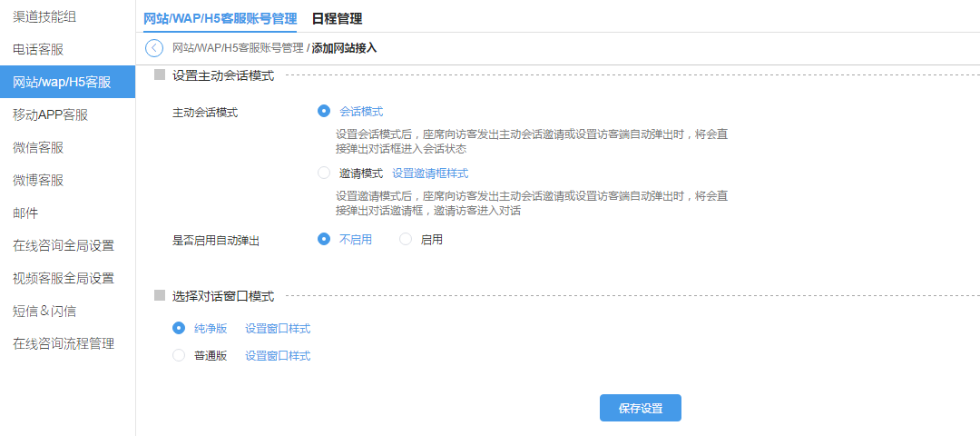Choose 不启用 for auto popup
Image resolution: width=980 pixels, height=436 pixels.
(x=324, y=240)
